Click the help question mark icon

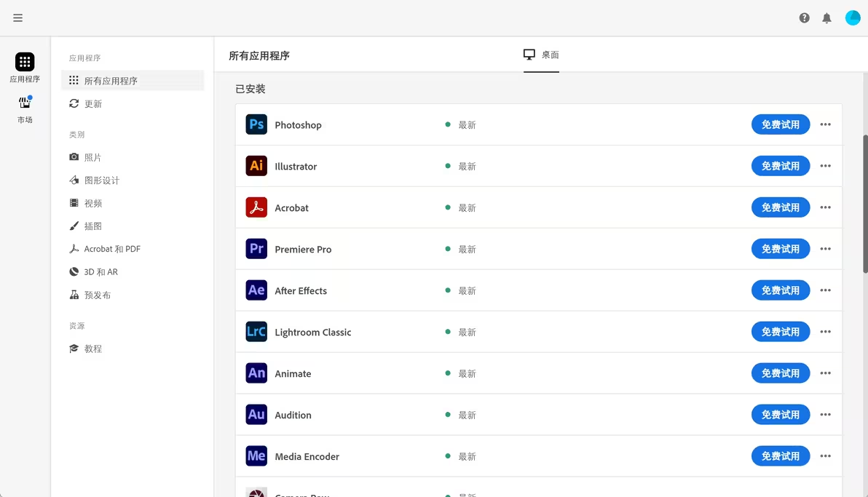(x=804, y=17)
